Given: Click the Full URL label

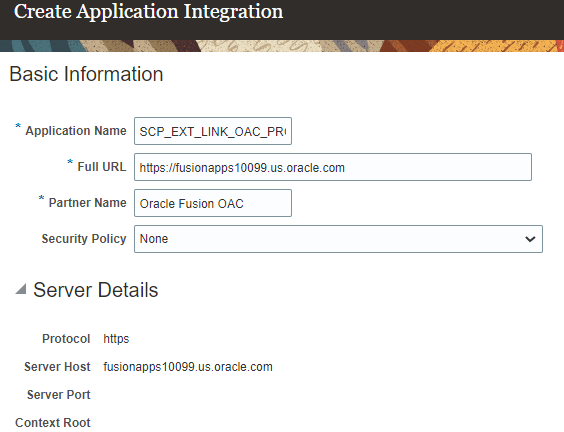Looking at the screenshot, I should [102, 167].
